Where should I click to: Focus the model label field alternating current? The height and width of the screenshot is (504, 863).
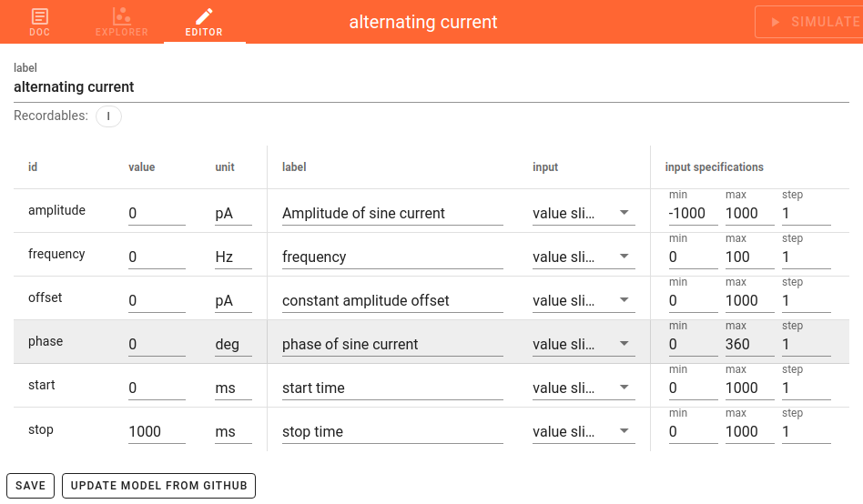coord(431,87)
